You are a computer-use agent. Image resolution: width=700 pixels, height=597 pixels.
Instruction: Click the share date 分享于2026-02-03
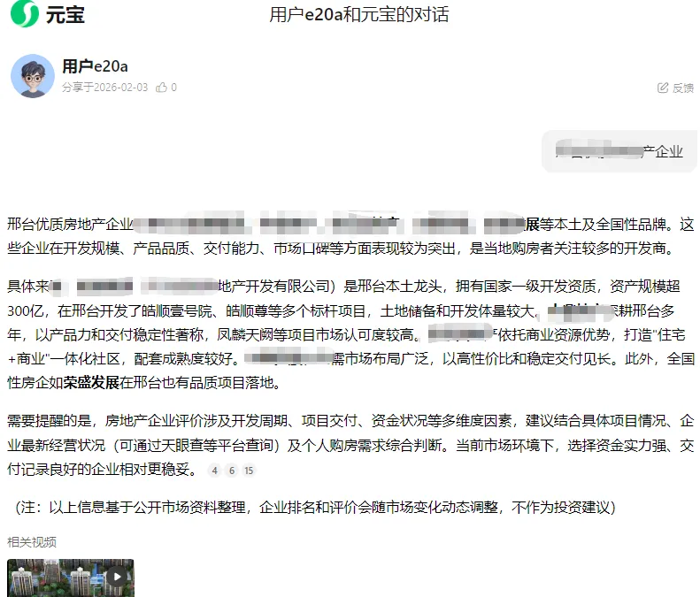105,88
